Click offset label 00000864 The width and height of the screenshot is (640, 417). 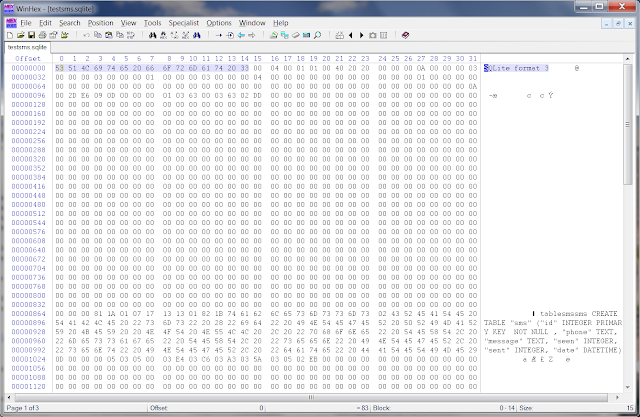pyautogui.click(x=29, y=314)
